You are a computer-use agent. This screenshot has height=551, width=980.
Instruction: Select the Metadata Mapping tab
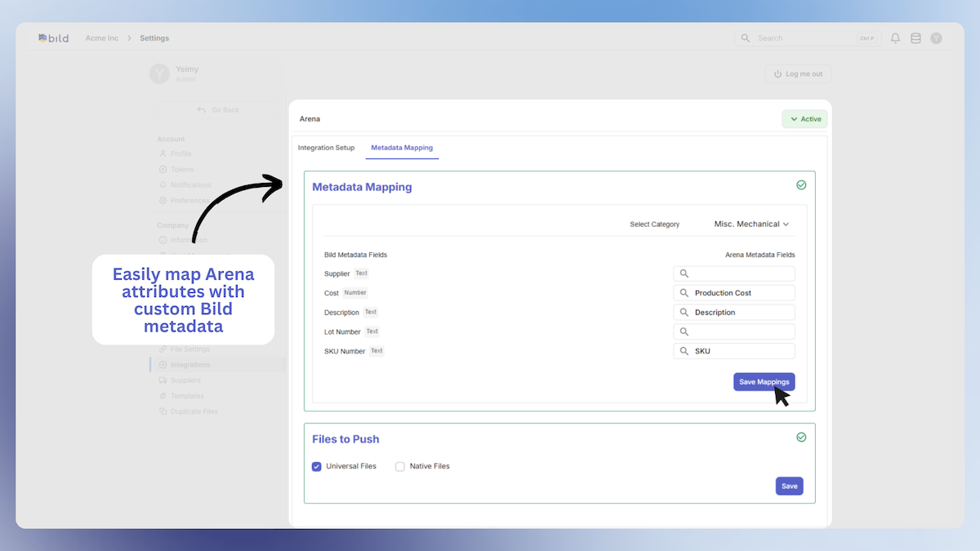pos(402,148)
